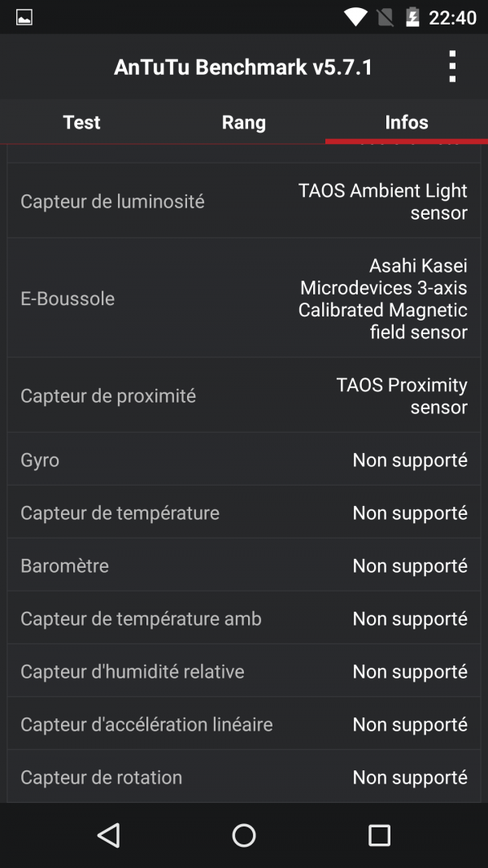Switch to the Test tab
The height and width of the screenshot is (868, 488).
(x=81, y=122)
